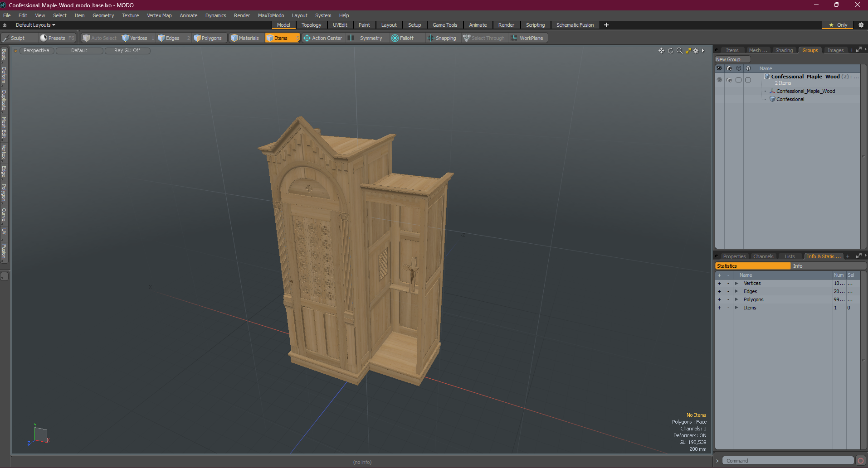The image size is (868, 468).
Task: Open the Perspective view type dropdown
Action: [36, 51]
